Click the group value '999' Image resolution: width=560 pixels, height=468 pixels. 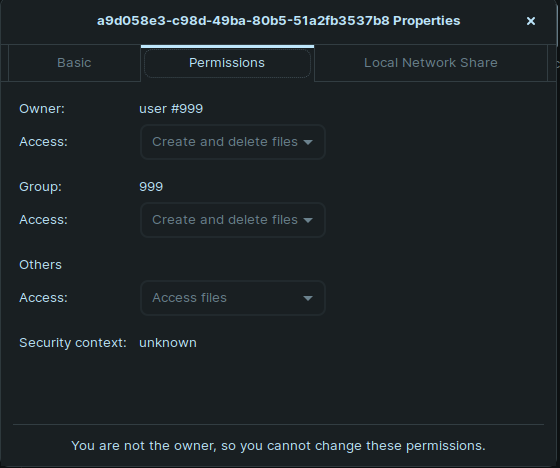(151, 186)
